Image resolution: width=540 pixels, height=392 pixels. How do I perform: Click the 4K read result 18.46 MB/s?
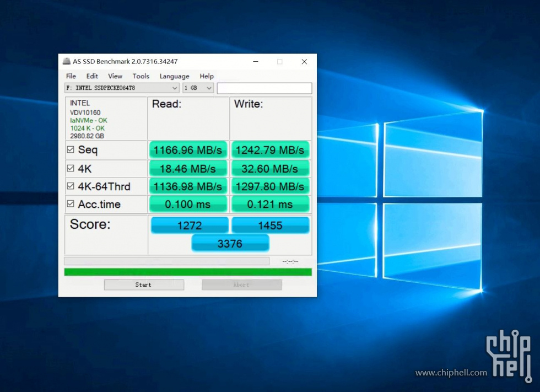[x=188, y=169]
